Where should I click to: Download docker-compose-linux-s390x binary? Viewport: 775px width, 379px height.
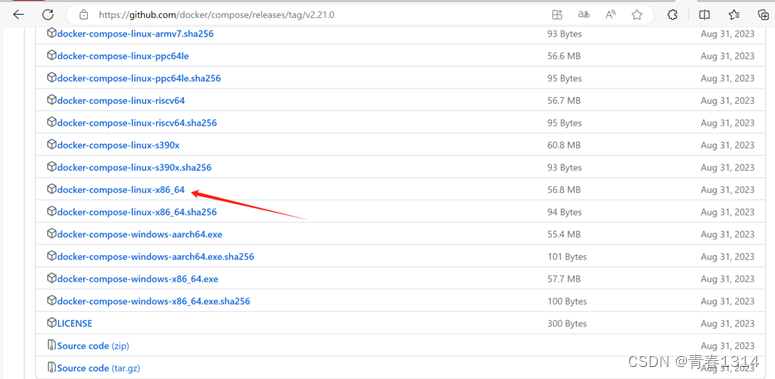(118, 145)
